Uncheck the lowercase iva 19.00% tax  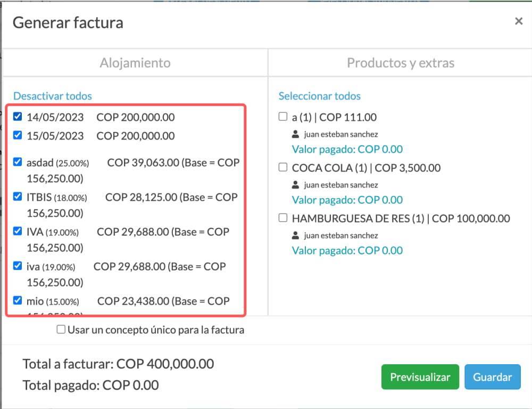pyautogui.click(x=18, y=266)
